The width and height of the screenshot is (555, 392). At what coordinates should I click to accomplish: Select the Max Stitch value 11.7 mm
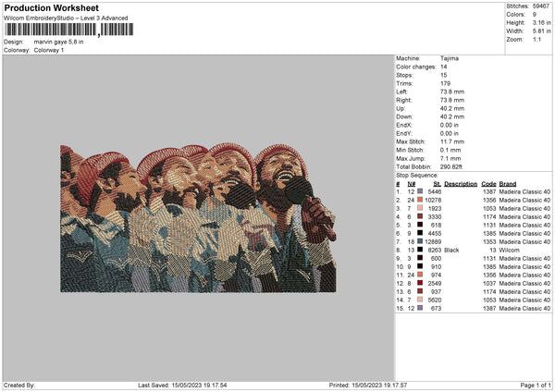(x=452, y=141)
